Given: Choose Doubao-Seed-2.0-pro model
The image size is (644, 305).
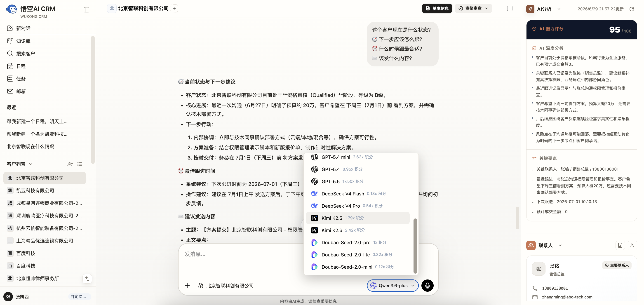Looking at the screenshot, I should [357, 242].
